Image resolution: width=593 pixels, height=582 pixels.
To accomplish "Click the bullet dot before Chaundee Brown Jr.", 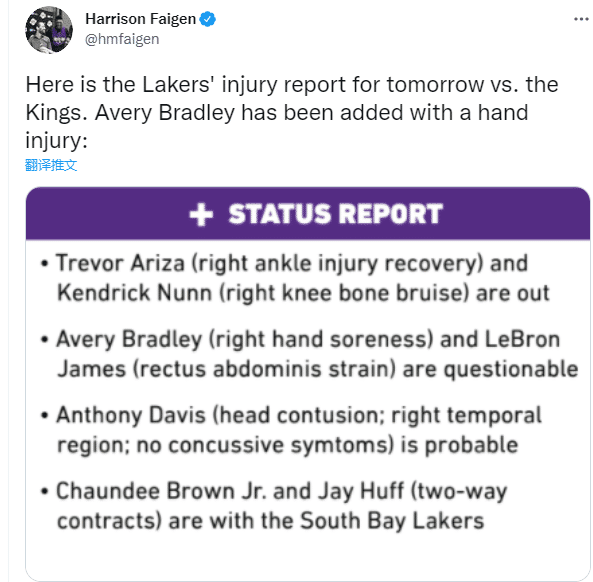I will (45, 491).
